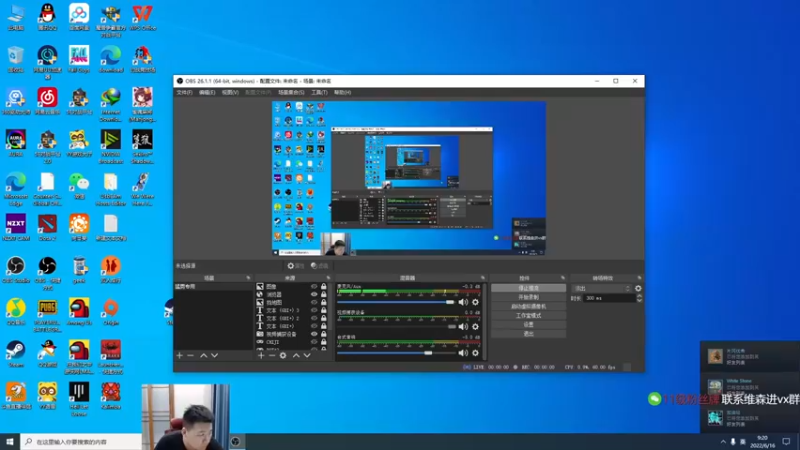Toggle visibility eye of 文本 (GDI+) 3

point(314,310)
